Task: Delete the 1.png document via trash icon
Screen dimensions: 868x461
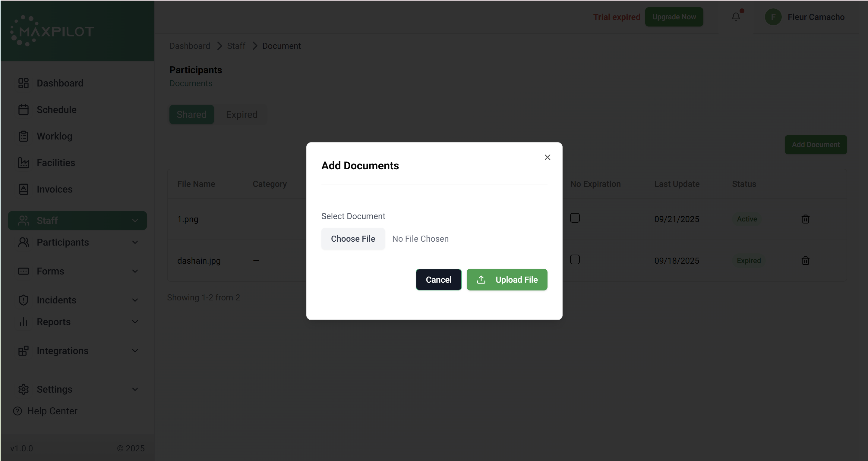Action: [805, 219]
